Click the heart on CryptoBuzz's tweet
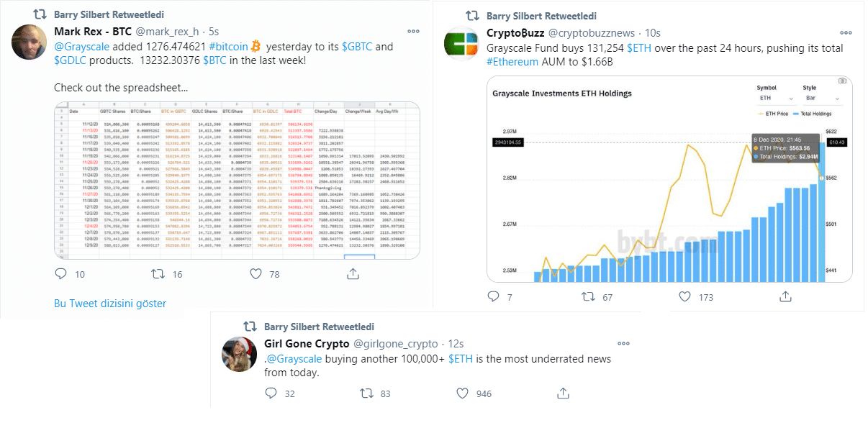868x428 pixels. point(683,296)
